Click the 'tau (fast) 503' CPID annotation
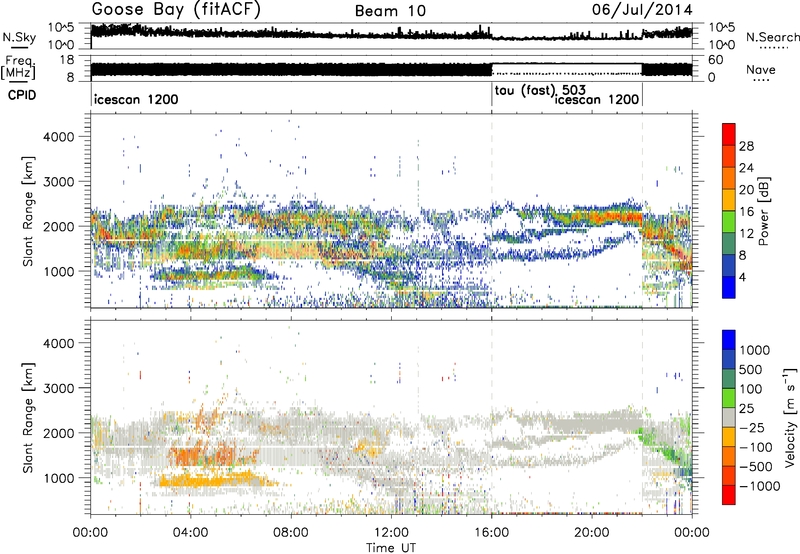 coord(540,91)
